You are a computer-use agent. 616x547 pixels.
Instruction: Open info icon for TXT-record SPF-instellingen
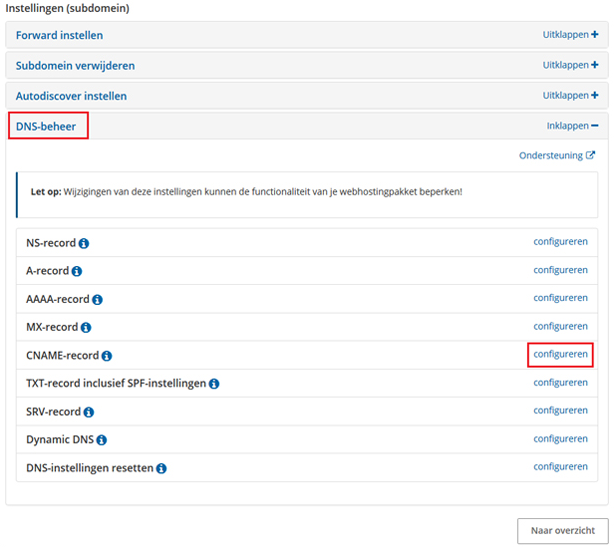[x=214, y=383]
